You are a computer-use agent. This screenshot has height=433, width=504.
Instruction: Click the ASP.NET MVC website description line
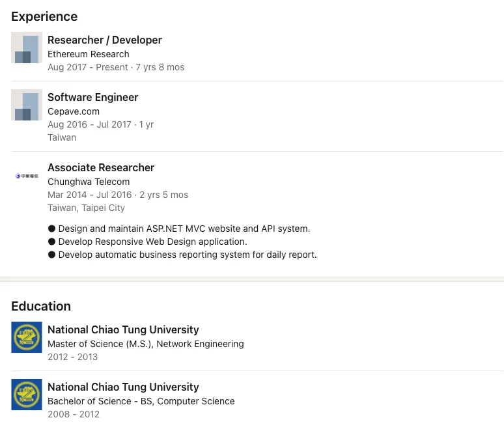[x=184, y=229]
